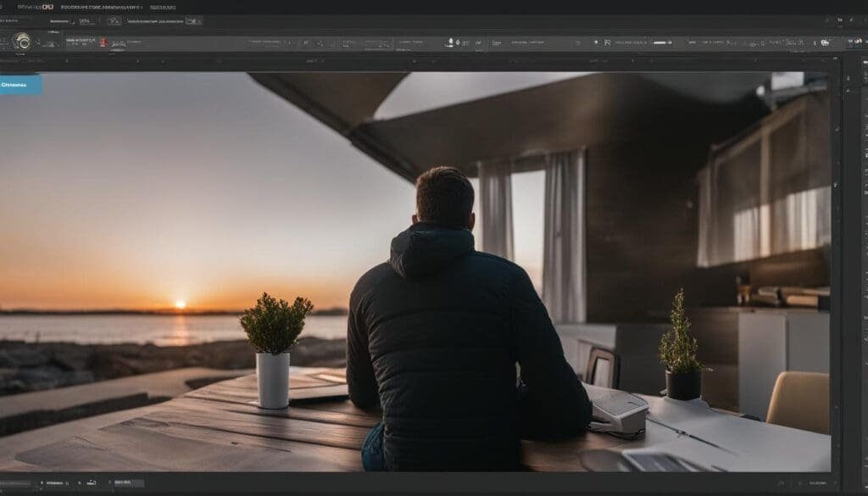
Task: Click the text label right of the red icon
Action: coord(118,43)
